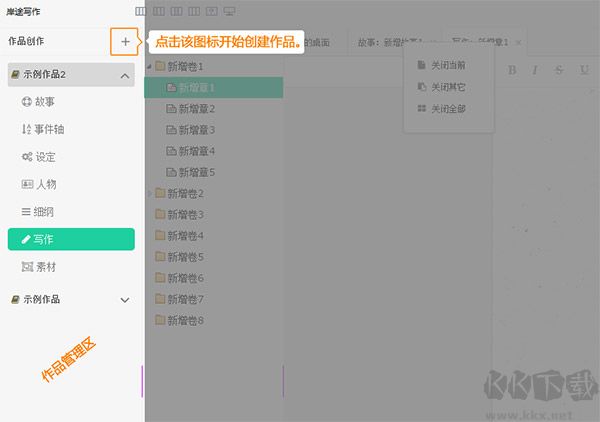Collapse the 示例作品2 work with its chevron
The height and width of the screenshot is (422, 600).
[x=125, y=76]
